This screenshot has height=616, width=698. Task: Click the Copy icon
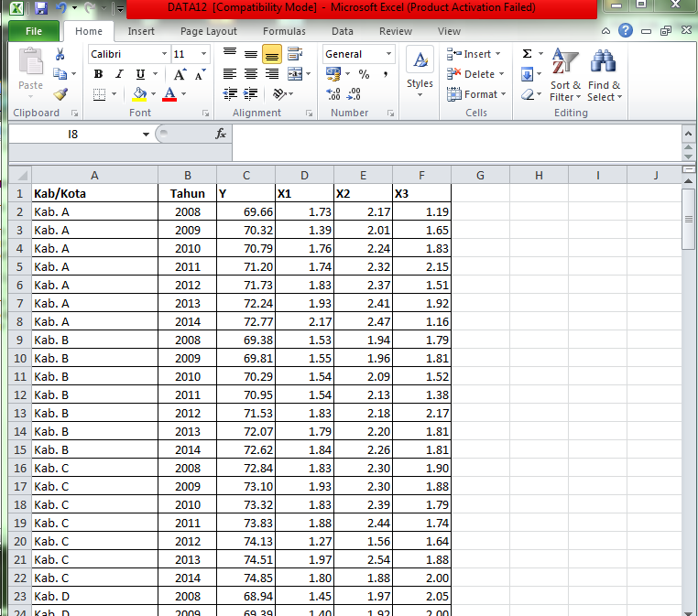coord(60,73)
